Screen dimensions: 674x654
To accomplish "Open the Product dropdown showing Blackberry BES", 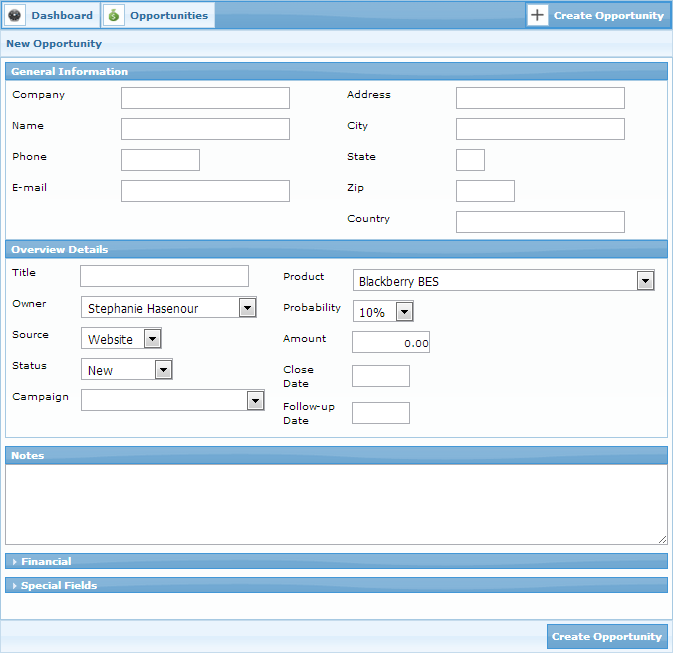I will point(645,281).
